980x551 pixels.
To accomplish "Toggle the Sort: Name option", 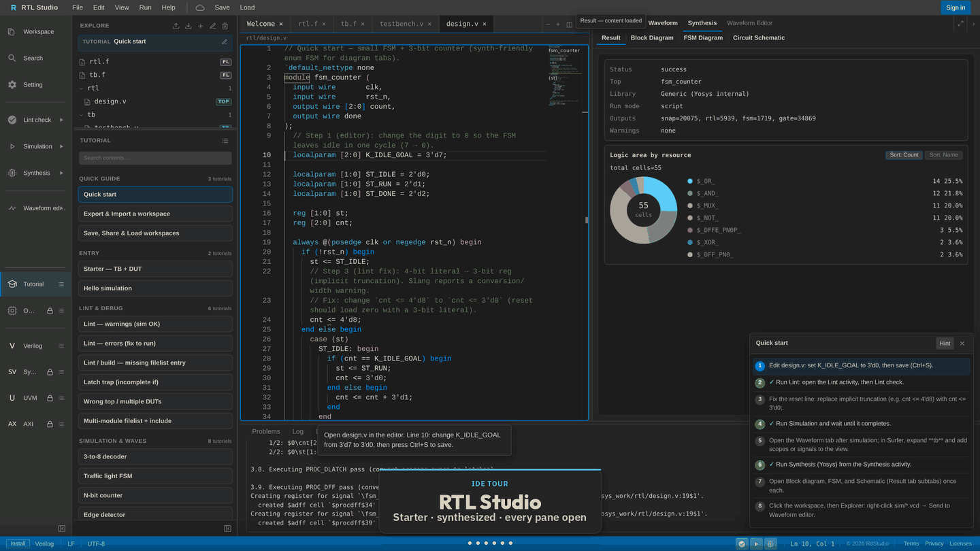I will (944, 155).
